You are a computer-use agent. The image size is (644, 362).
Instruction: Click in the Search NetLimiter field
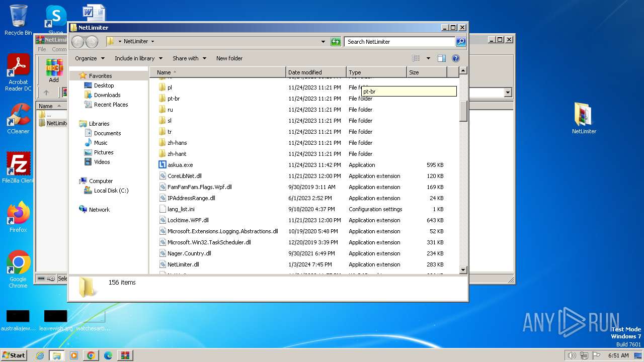[x=400, y=42]
